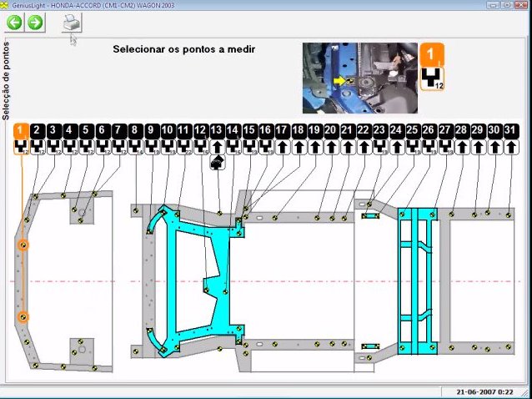
Task: Click the dark arrow marker below point 13
Action: pos(218,162)
